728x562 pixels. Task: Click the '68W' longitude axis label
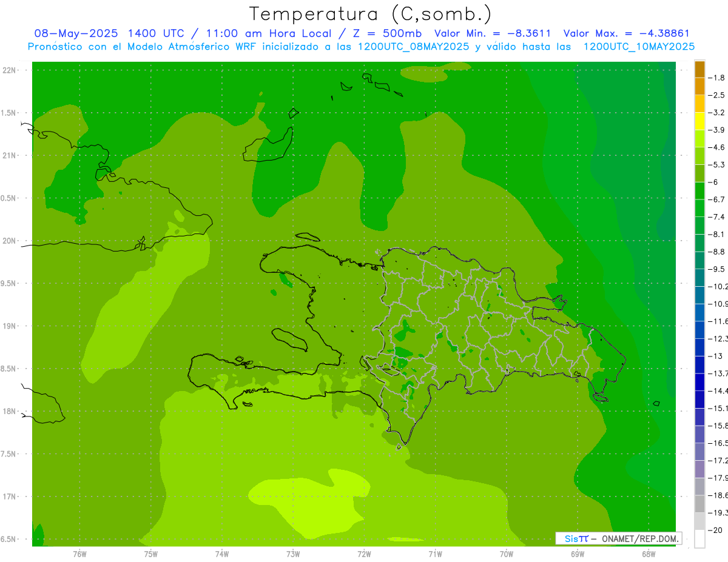click(649, 554)
